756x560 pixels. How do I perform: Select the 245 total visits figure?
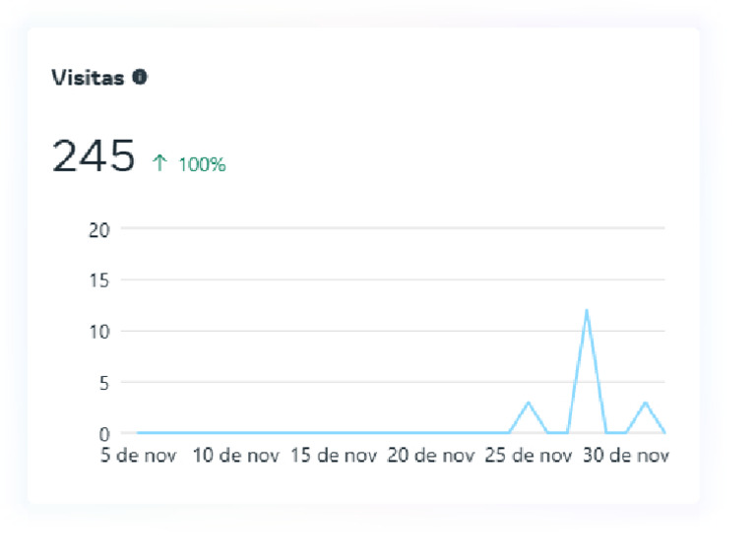tap(94, 156)
